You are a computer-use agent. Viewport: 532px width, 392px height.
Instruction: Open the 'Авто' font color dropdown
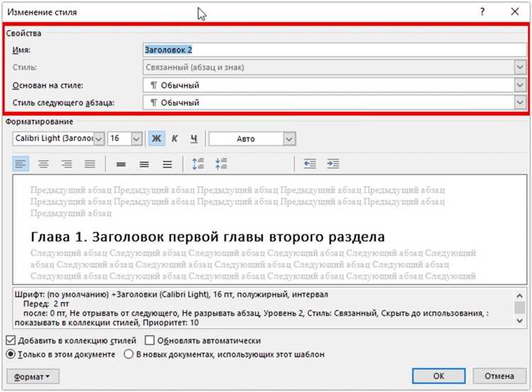[289, 139]
